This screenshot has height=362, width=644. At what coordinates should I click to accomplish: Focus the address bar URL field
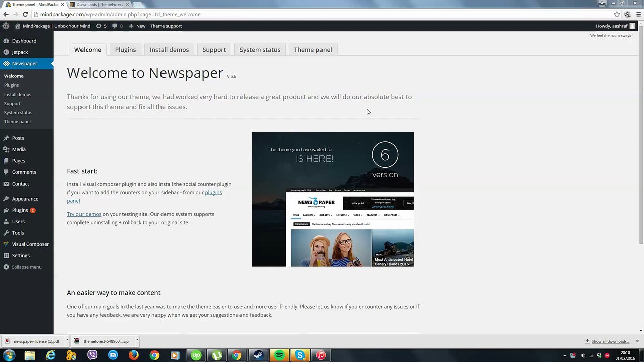322,14
